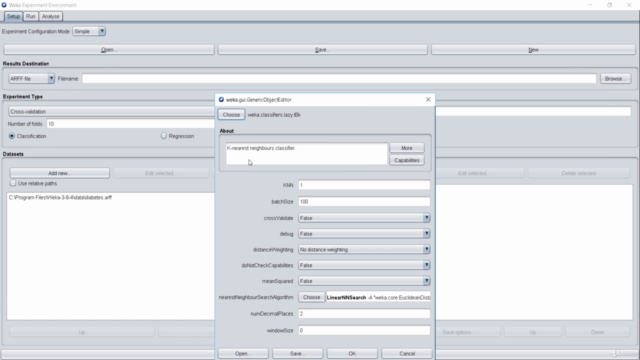Select the diabetes.arff dataset entry
640x360 pixels.
tap(60, 198)
